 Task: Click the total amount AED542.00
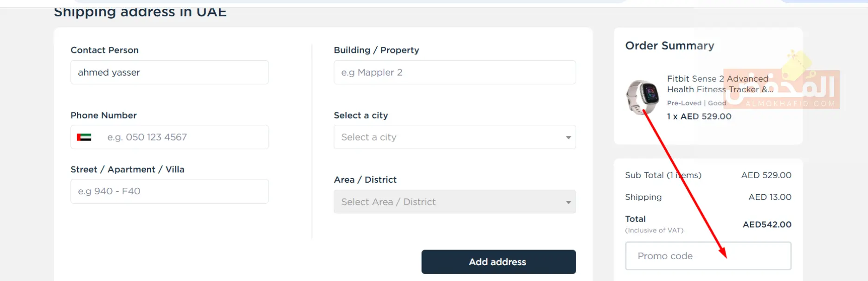tap(767, 224)
